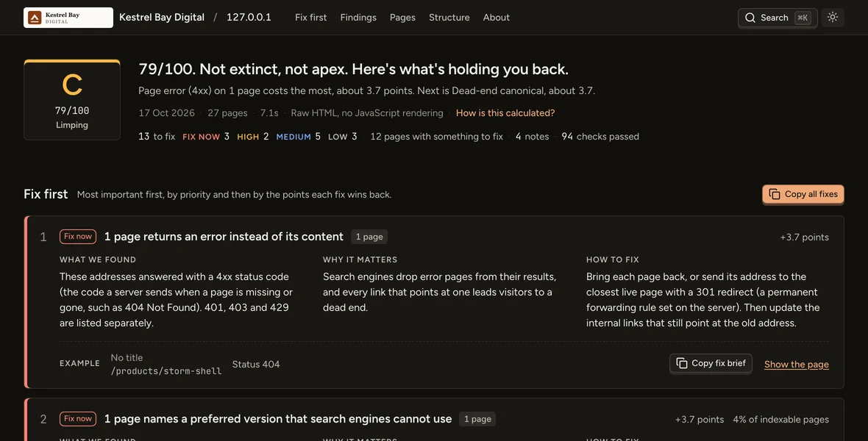Click the Copy all fixes button

(803, 194)
